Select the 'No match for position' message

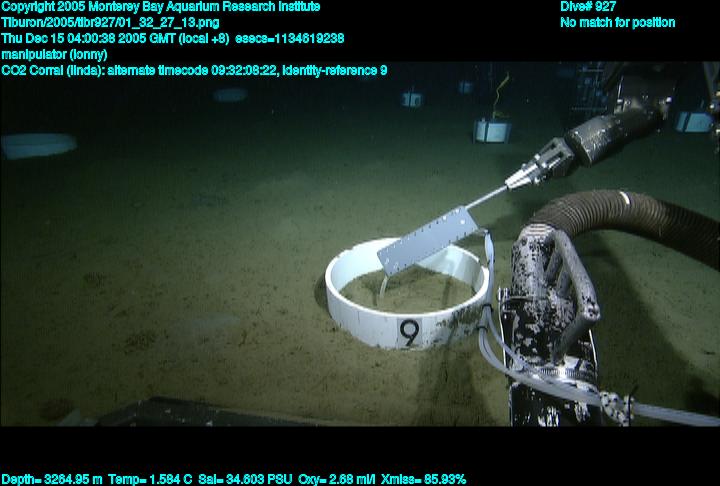tap(618, 23)
